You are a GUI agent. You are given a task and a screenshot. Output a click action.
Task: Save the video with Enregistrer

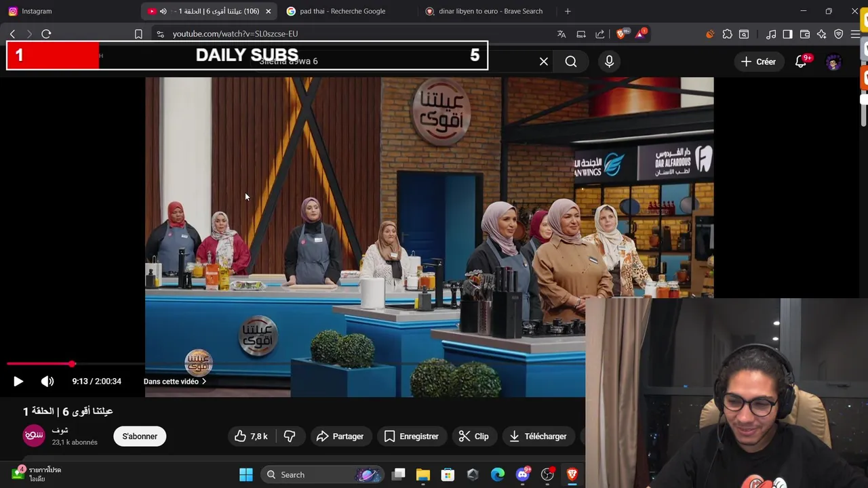(x=412, y=436)
